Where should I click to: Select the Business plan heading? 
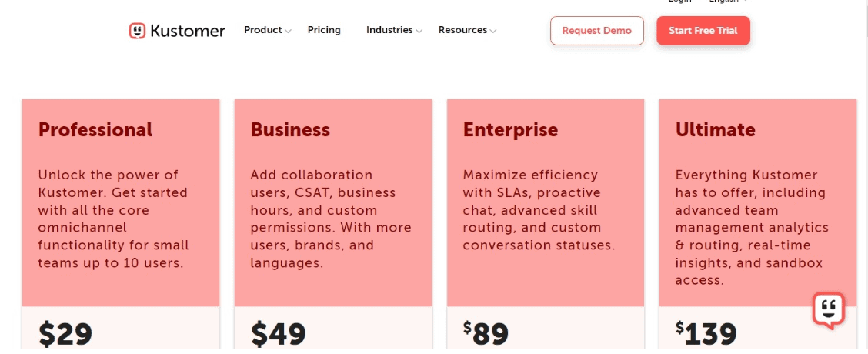tap(290, 129)
